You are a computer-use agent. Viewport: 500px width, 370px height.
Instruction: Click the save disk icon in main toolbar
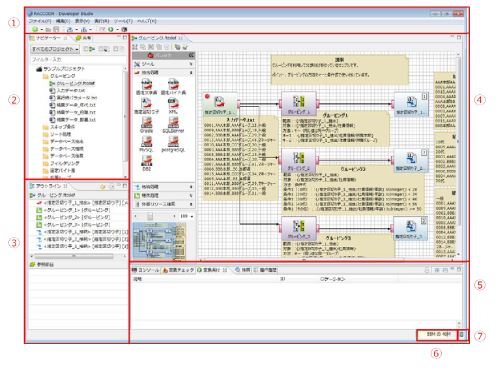(x=56, y=29)
